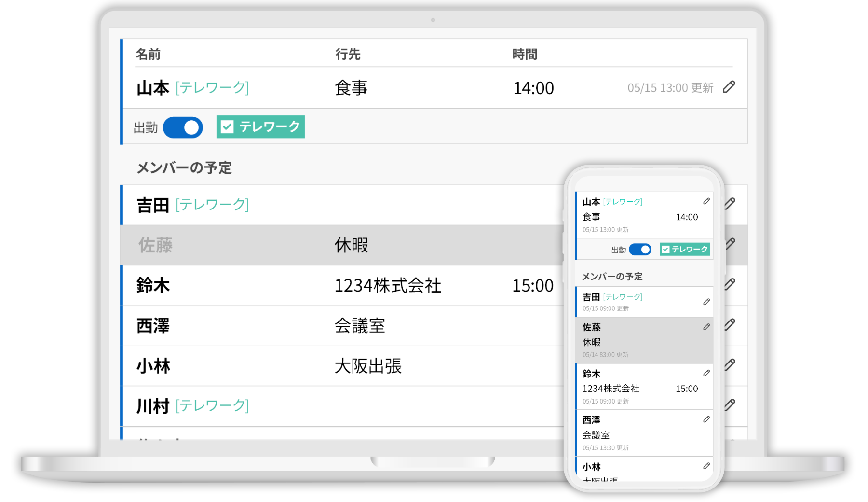This screenshot has height=502, width=868.
Task: Click the 14:00 time on the phone
Action: (687, 217)
